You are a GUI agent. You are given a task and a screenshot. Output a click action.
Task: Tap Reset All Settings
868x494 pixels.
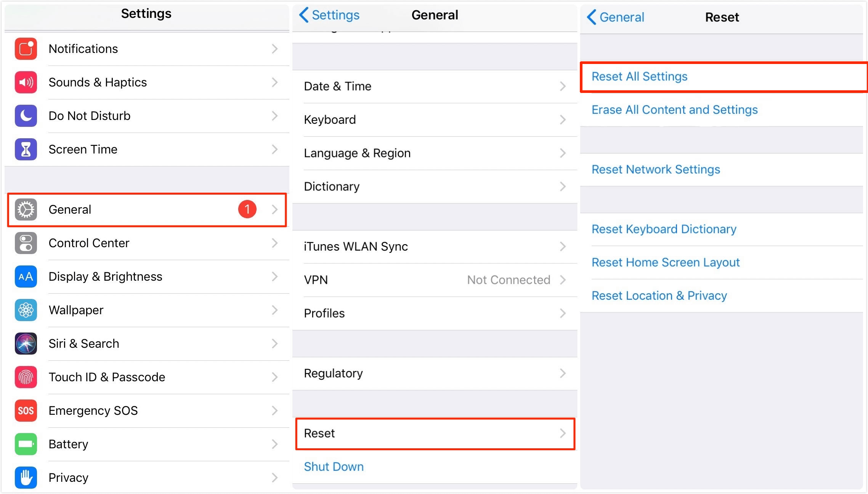640,77
